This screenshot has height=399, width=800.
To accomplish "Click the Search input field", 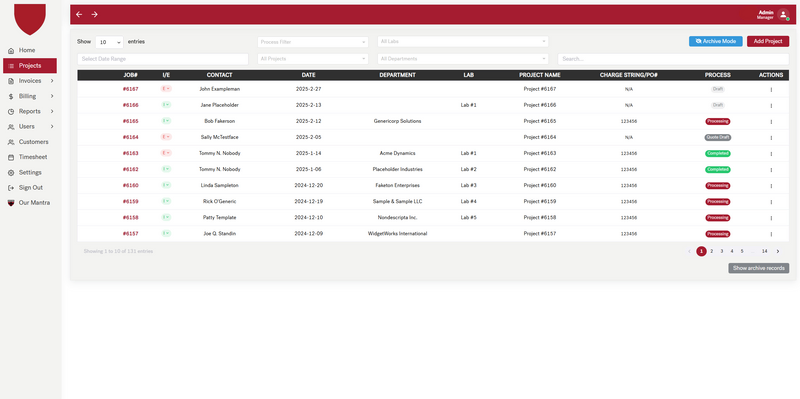I will click(x=673, y=59).
